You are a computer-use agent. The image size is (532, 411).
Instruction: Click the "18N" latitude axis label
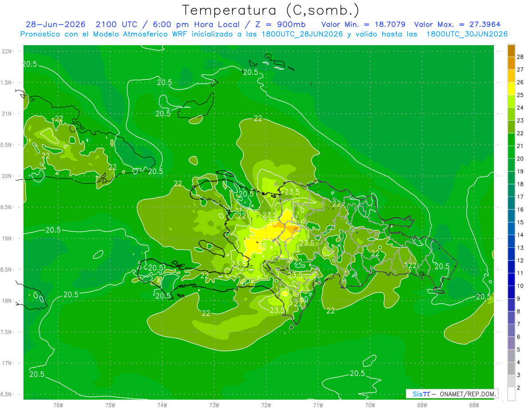[8, 301]
